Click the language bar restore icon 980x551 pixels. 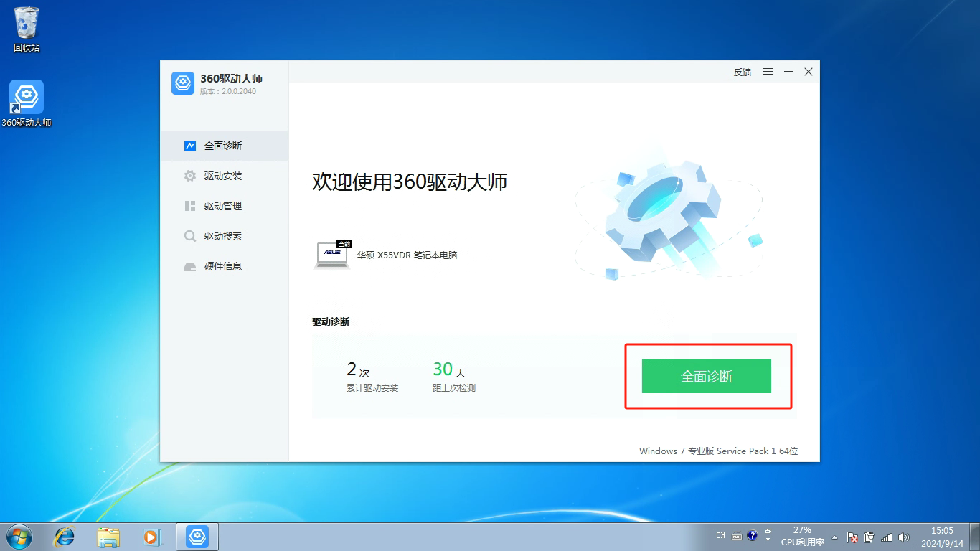click(768, 531)
